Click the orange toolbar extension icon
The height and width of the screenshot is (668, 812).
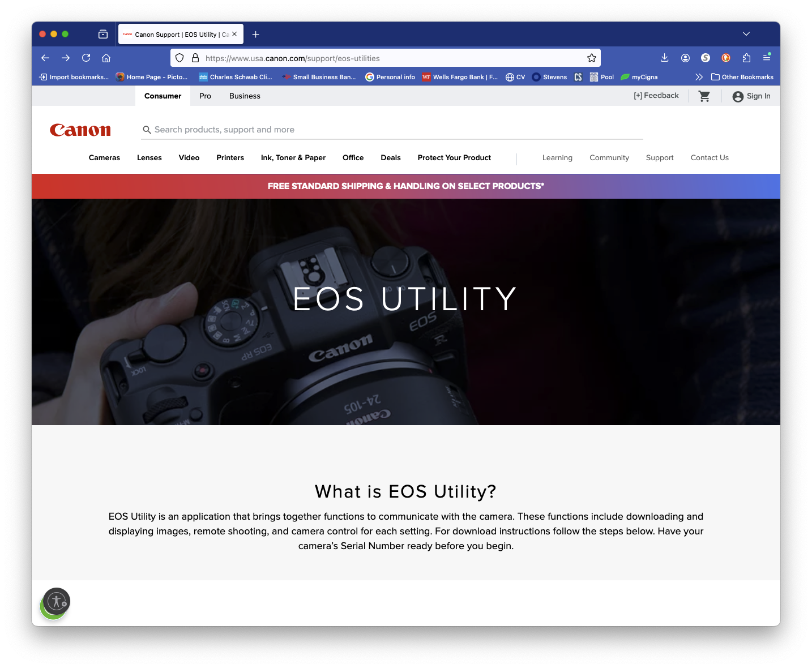726,58
